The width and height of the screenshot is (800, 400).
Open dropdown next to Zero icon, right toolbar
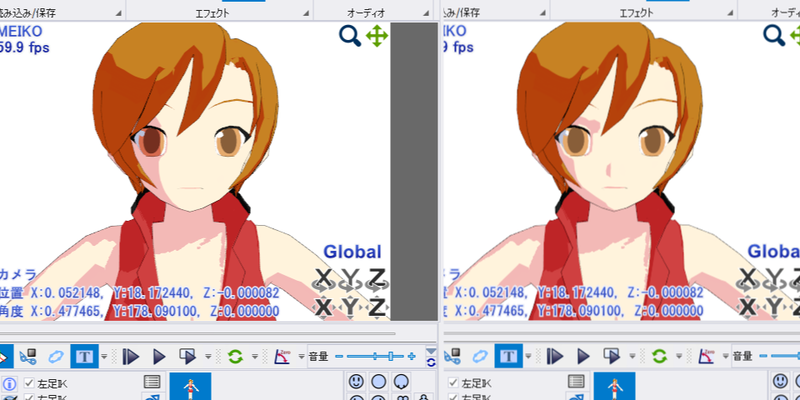[x=726, y=356]
